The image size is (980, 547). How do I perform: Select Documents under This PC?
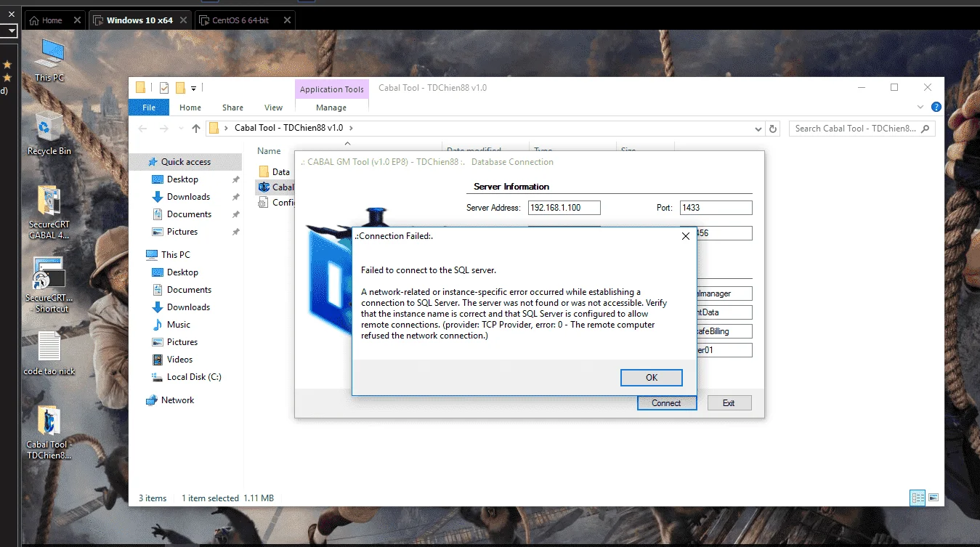pos(189,290)
